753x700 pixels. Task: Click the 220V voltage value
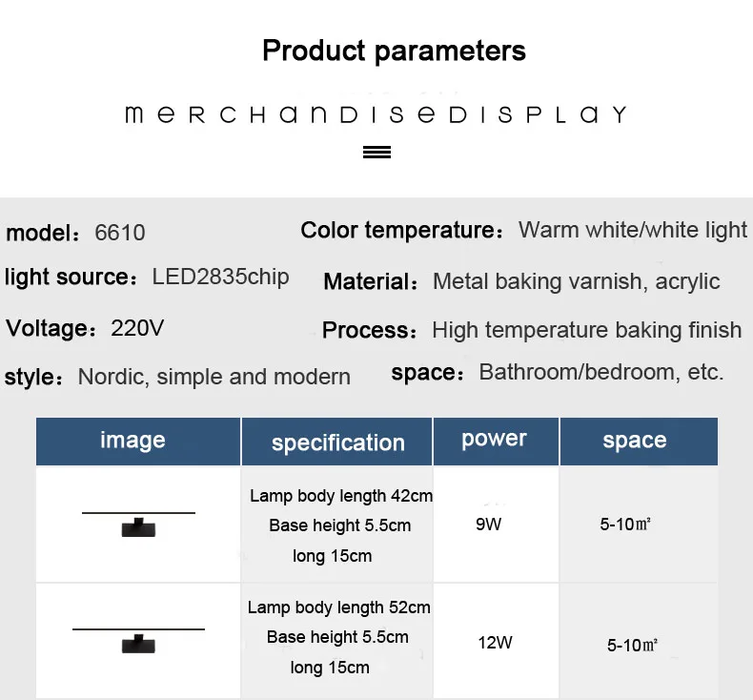tap(137, 328)
